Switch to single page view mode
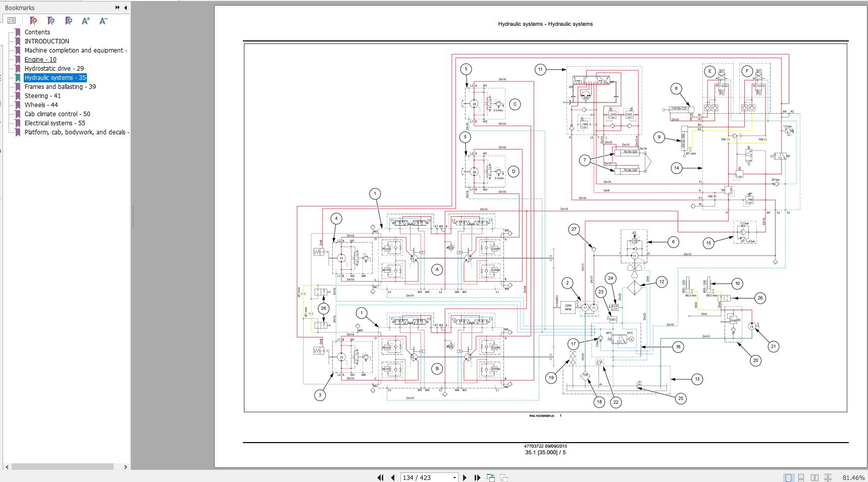 click(788, 477)
